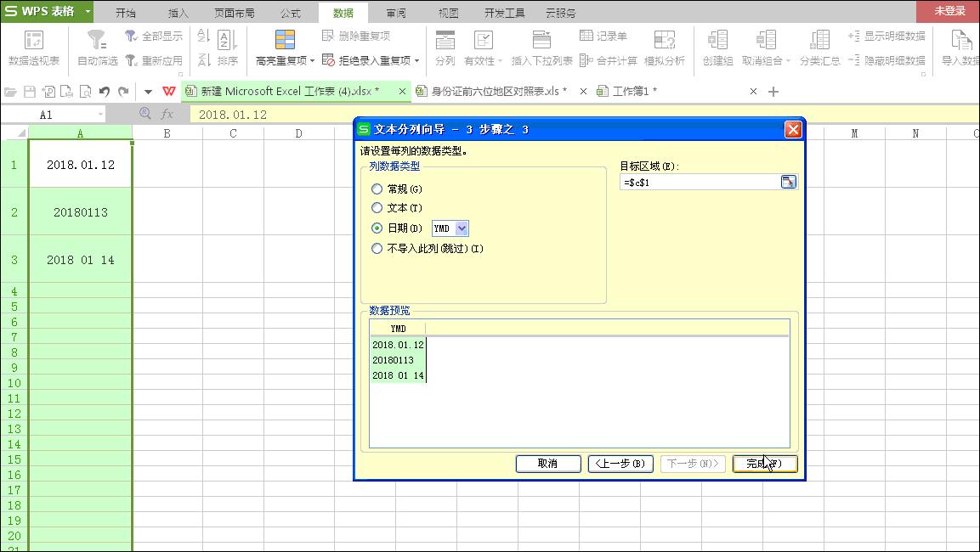Click the 目标区域 input field
The width and height of the screenshot is (980, 552).
(x=697, y=181)
